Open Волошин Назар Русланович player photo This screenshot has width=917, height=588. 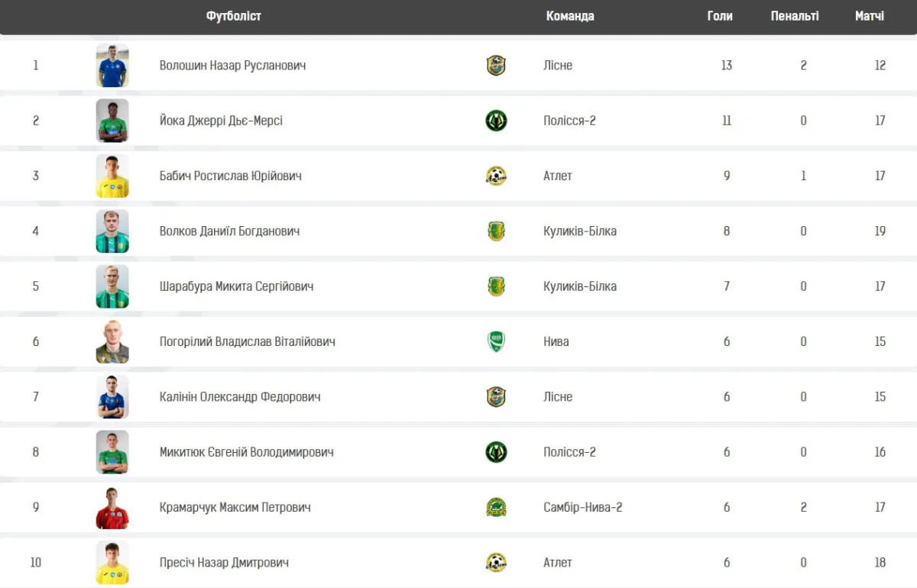click(x=112, y=66)
